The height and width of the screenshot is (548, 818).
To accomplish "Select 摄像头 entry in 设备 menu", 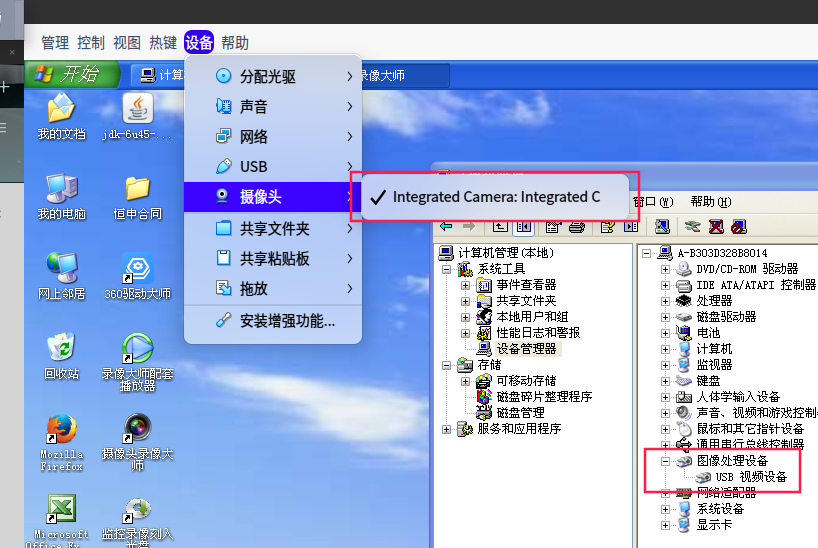I will [x=273, y=197].
